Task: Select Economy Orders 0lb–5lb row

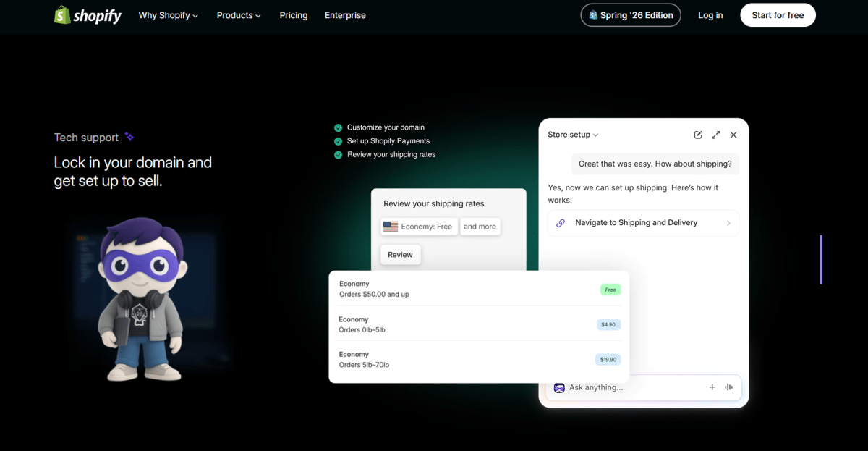Action: click(479, 324)
